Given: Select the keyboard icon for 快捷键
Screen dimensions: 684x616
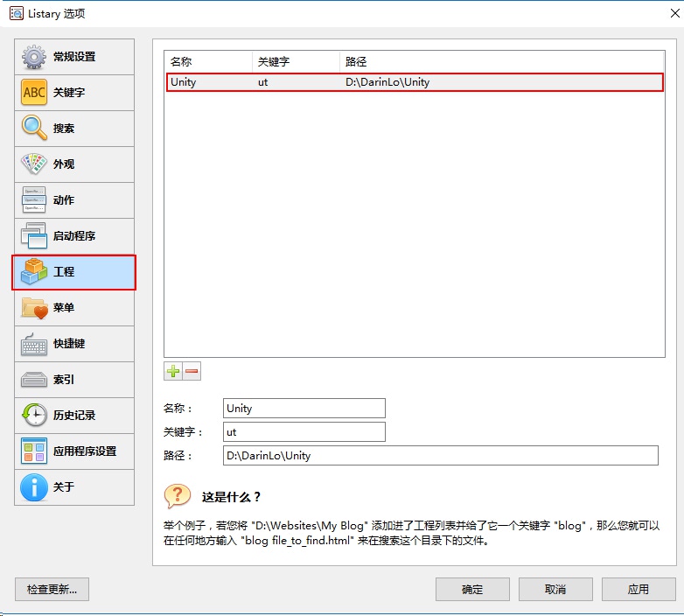Looking at the screenshot, I should (x=34, y=344).
